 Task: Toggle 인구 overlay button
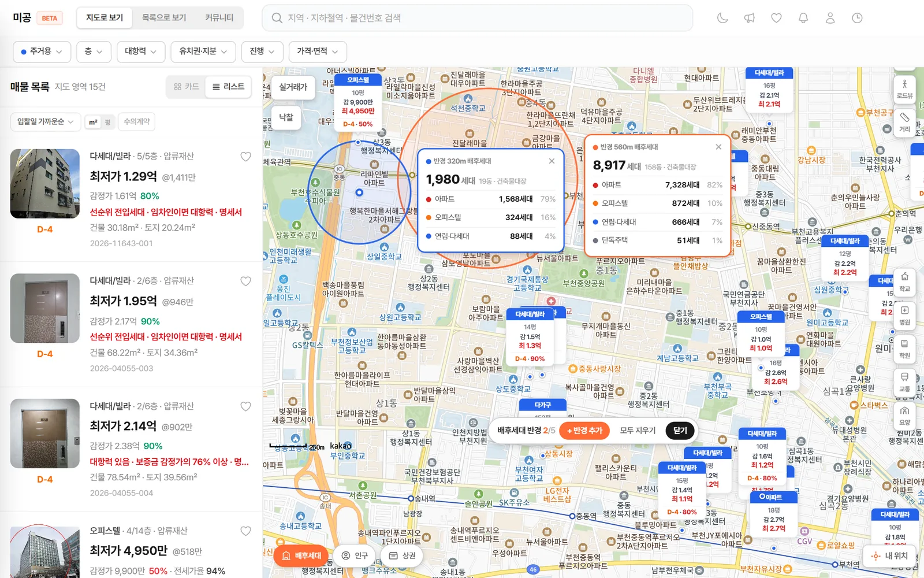pyautogui.click(x=355, y=555)
